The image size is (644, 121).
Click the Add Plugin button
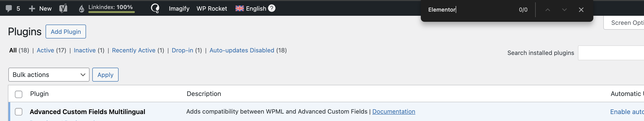pos(66,32)
